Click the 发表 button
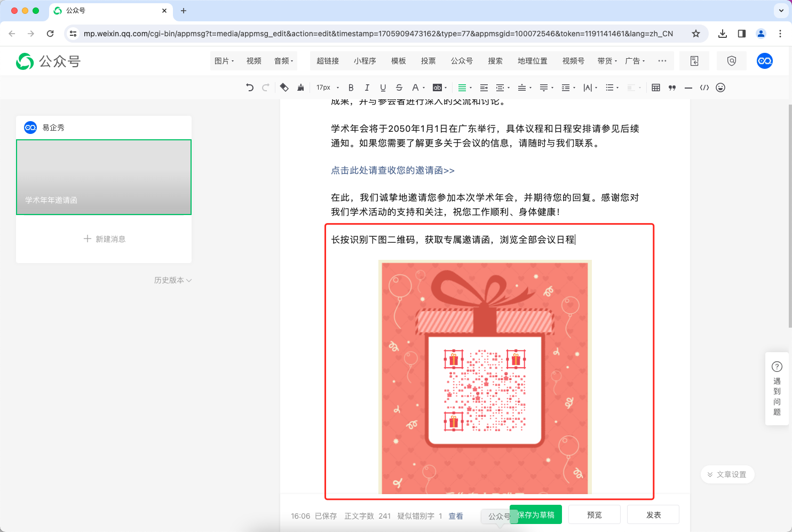 [653, 514]
